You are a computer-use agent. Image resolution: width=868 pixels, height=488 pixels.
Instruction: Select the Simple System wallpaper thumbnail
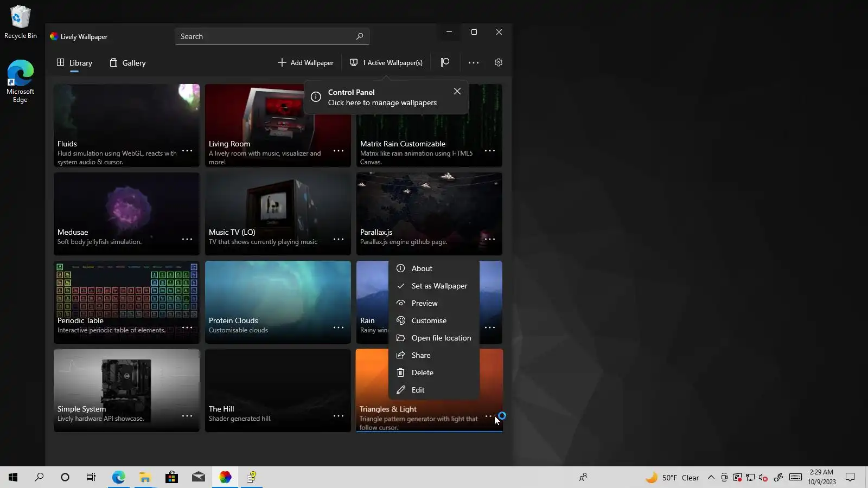click(x=126, y=390)
